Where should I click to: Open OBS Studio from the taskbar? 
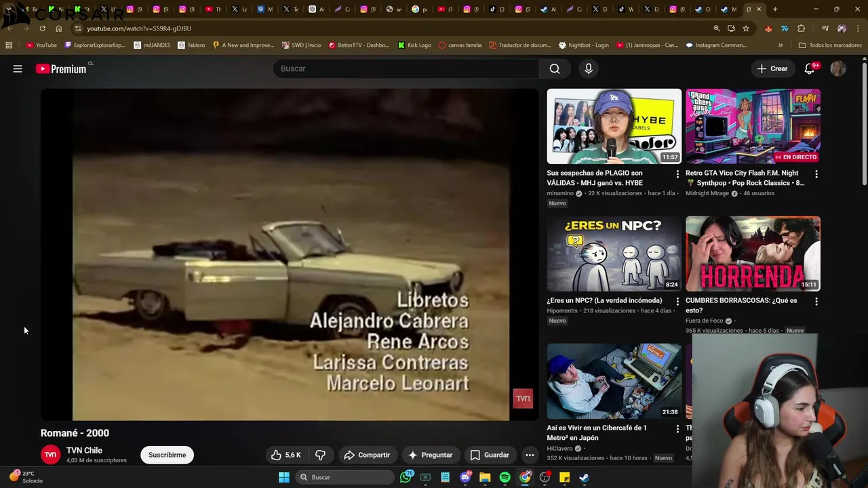[545, 477]
